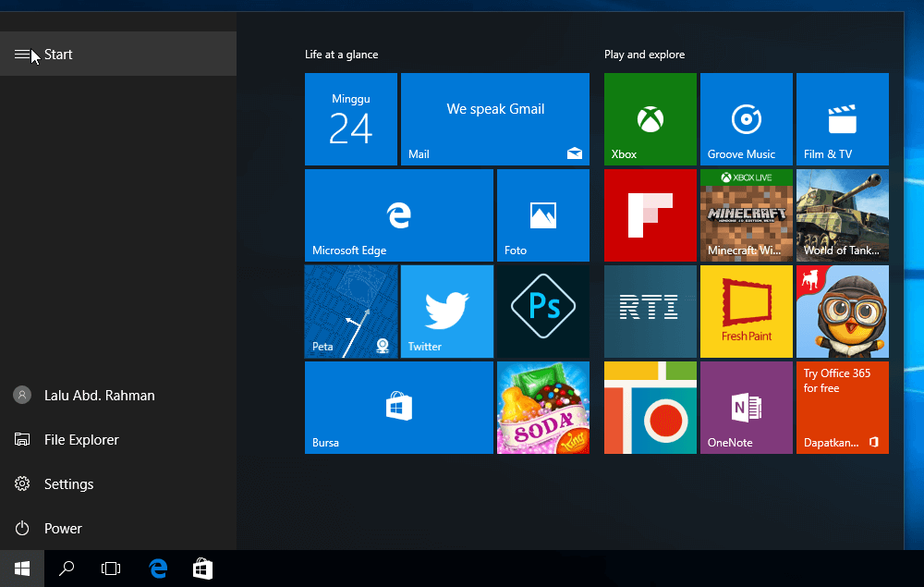The width and height of the screenshot is (924, 587).
Task: Click Power in the Start menu
Action: coord(118,528)
